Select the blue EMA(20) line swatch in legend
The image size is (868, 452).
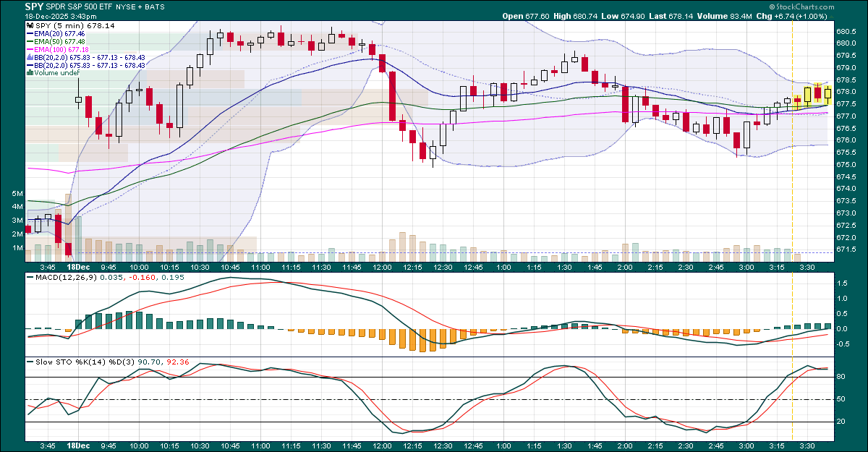(x=30, y=34)
